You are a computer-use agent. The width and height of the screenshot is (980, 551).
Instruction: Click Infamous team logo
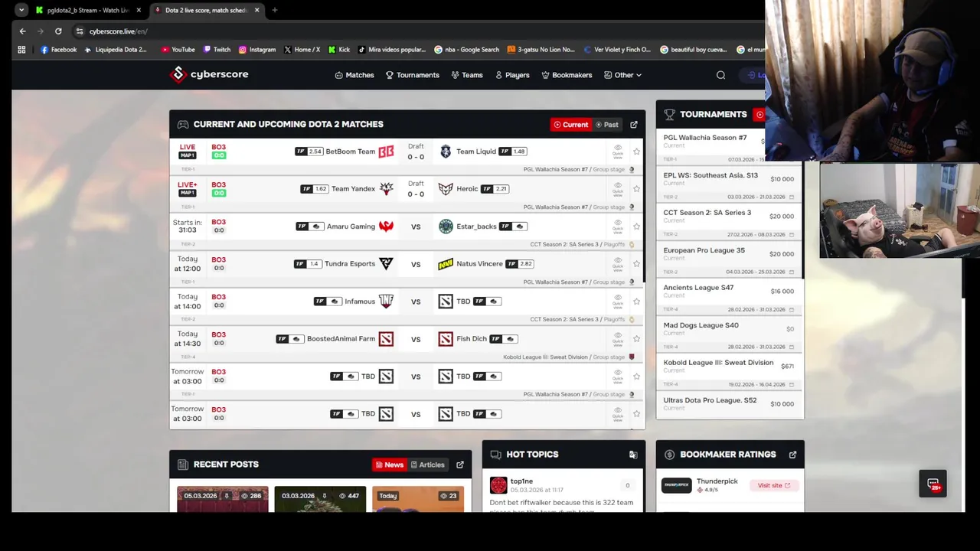pyautogui.click(x=386, y=302)
